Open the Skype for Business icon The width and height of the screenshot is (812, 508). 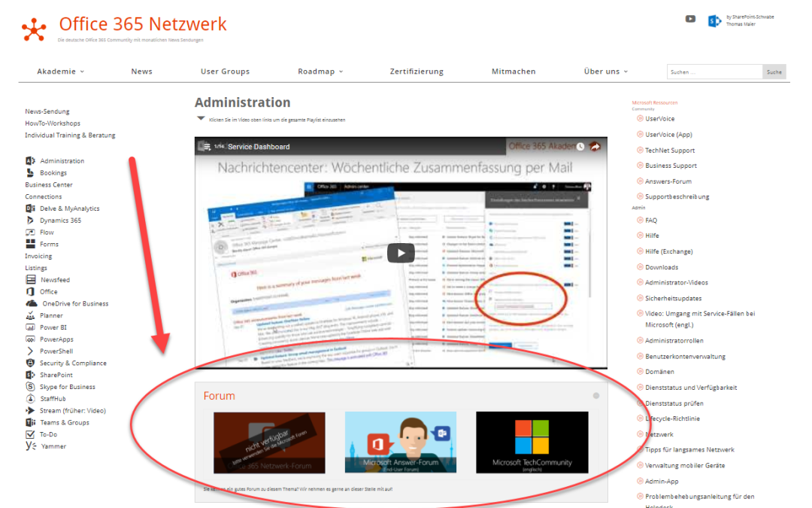[31, 387]
